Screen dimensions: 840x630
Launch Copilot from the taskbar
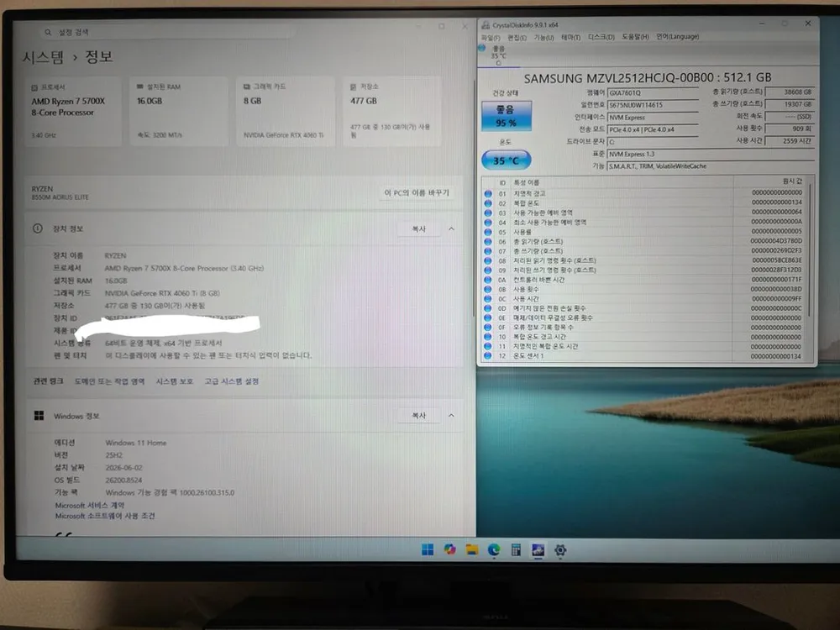pyautogui.click(x=449, y=549)
